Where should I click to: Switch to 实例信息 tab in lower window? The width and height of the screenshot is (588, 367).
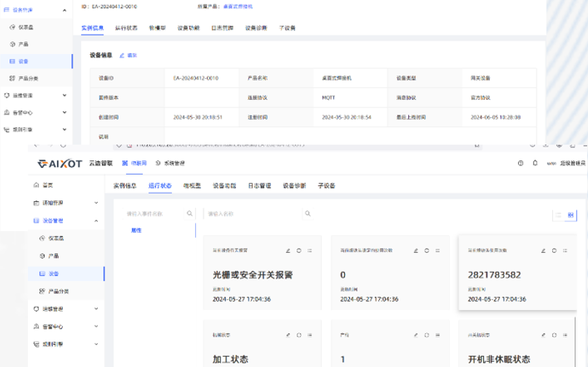125,186
